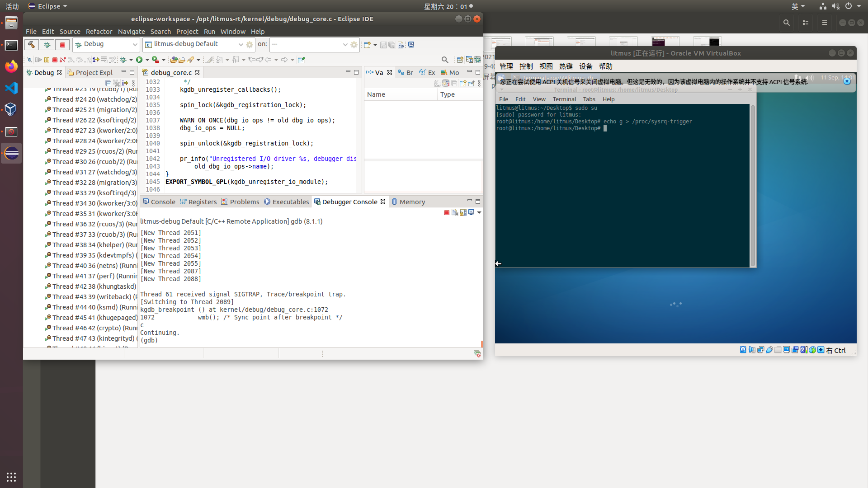
Task: Open Terminal menu in guest terminal window
Action: coord(564,99)
